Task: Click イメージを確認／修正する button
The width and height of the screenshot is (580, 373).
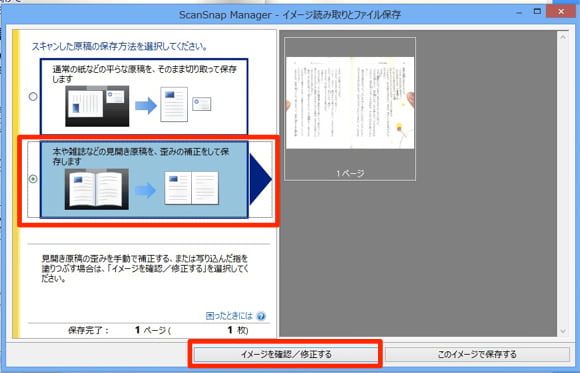Action: point(286,354)
